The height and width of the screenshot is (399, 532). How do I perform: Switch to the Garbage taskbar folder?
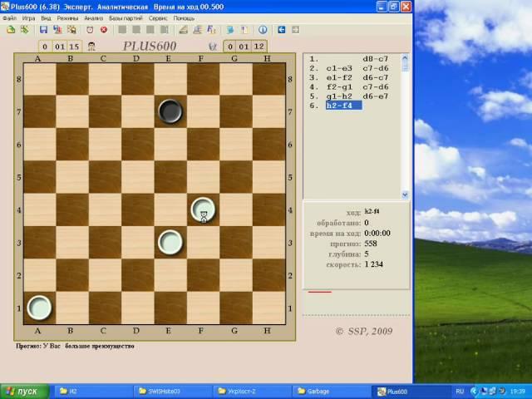coord(331,392)
